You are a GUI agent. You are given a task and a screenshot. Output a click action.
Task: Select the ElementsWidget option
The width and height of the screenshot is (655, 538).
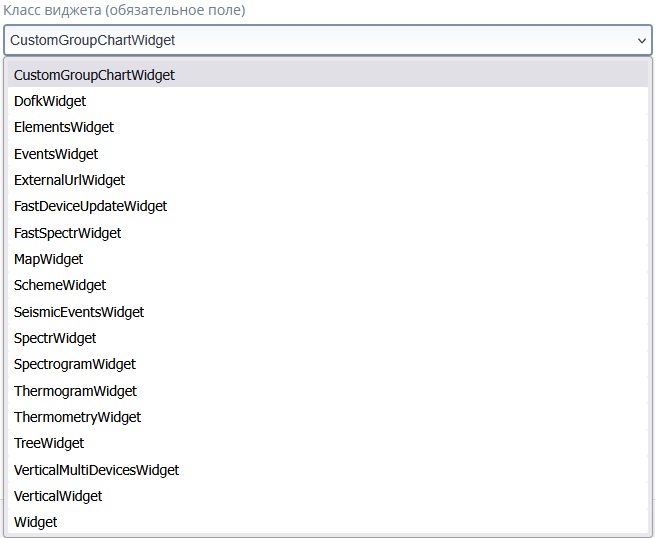(x=64, y=127)
